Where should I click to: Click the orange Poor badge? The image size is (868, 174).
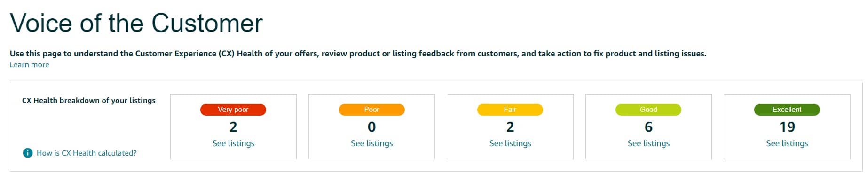coord(371,110)
